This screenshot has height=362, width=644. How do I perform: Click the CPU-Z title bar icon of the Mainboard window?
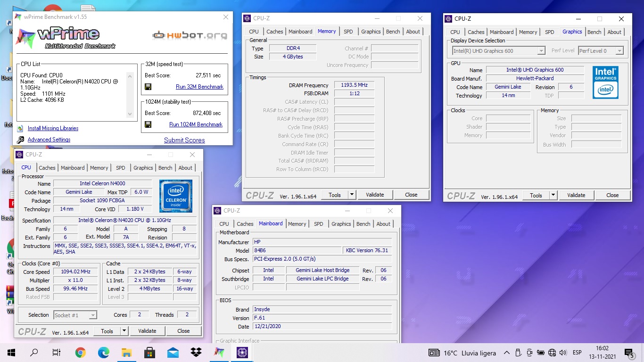pos(217,211)
